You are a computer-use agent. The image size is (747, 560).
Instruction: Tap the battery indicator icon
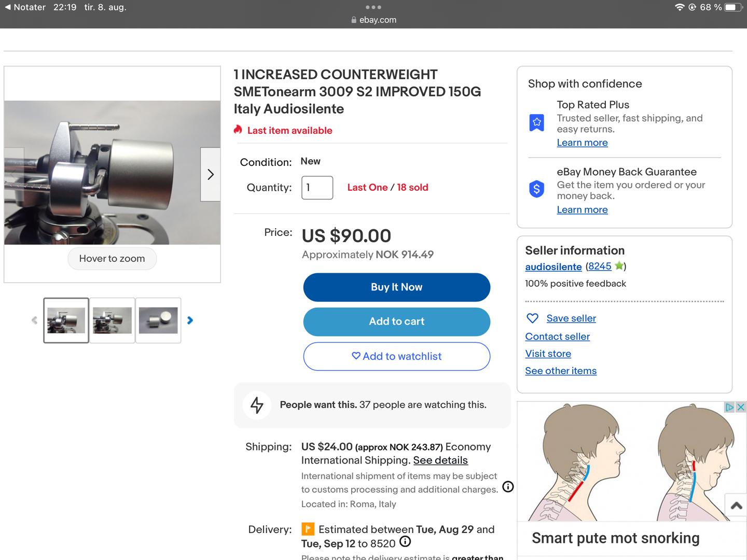734,7
